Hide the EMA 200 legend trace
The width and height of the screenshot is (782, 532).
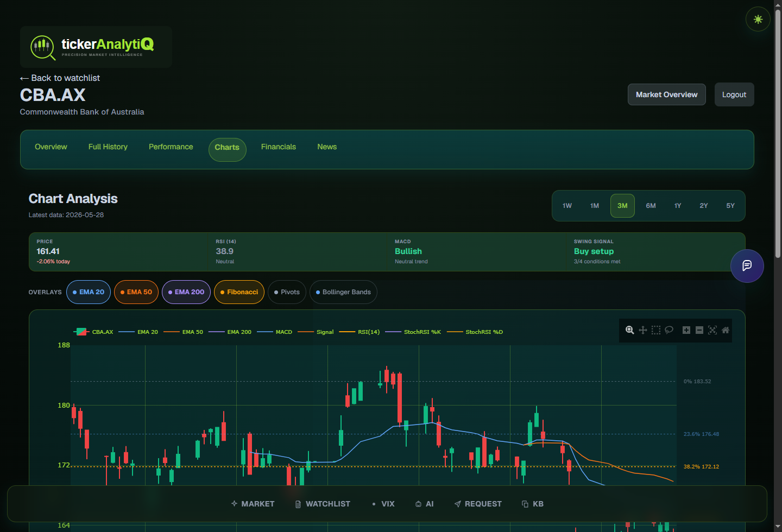[x=230, y=332]
